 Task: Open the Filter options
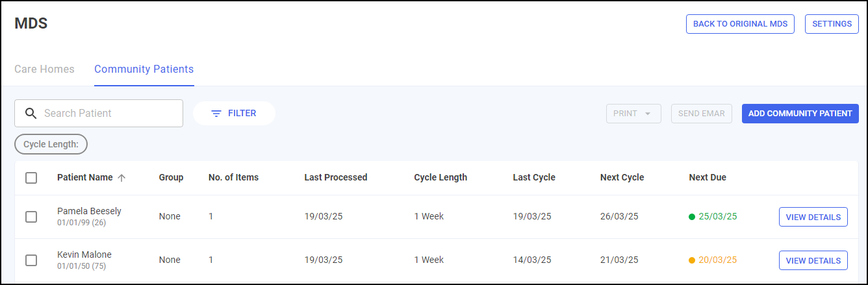click(x=234, y=114)
